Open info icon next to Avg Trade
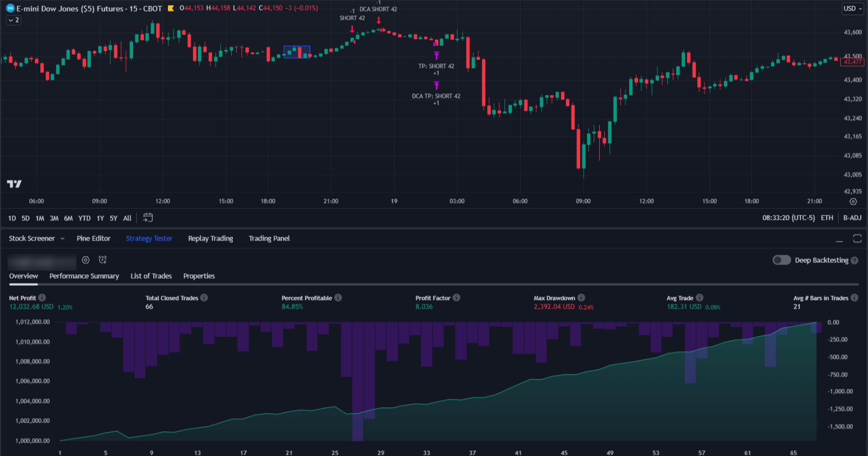 [x=700, y=298]
